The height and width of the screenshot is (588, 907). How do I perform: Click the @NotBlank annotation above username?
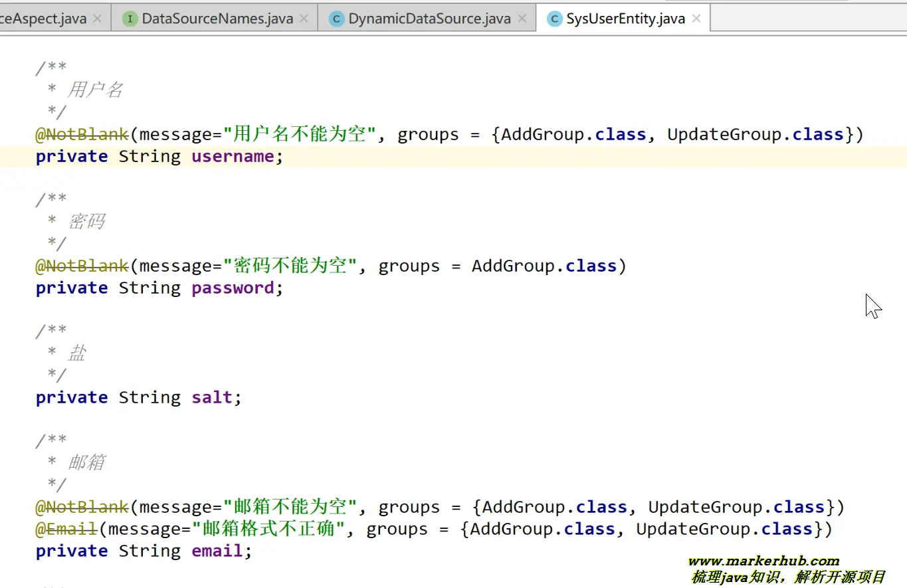[x=81, y=134]
